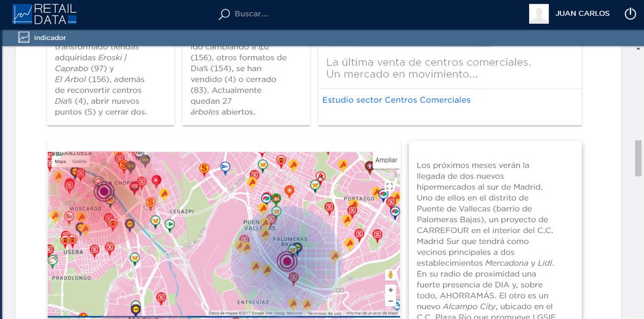The height and width of the screenshot is (319, 644).
Task: Click text 'puntos (5) y cerrar dos.'
Action: coord(101,112)
